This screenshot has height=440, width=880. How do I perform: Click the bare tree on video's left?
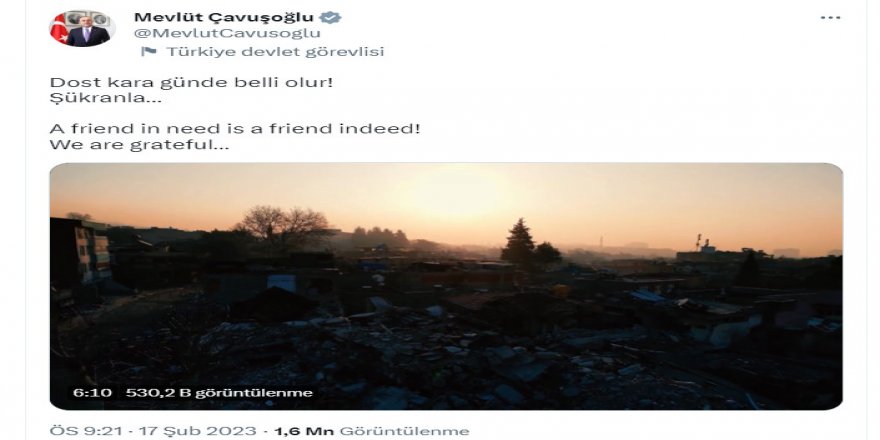284,226
